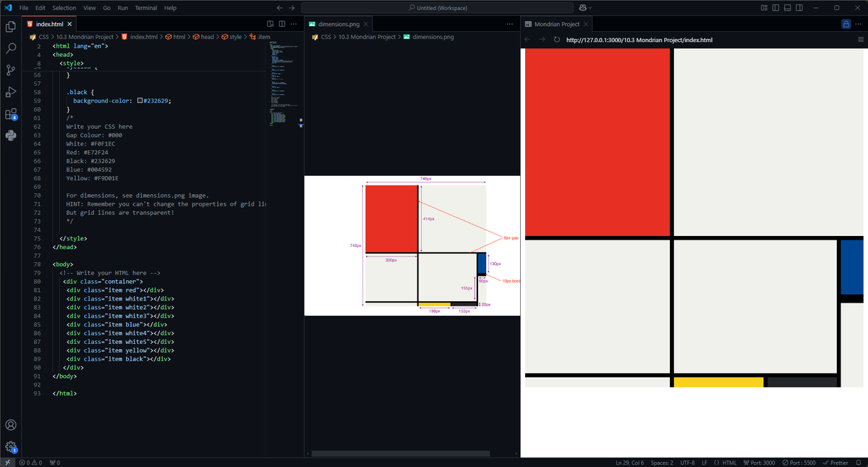Expand the html breadcrumb segment
This screenshot has width=868, height=467.
pos(174,37)
